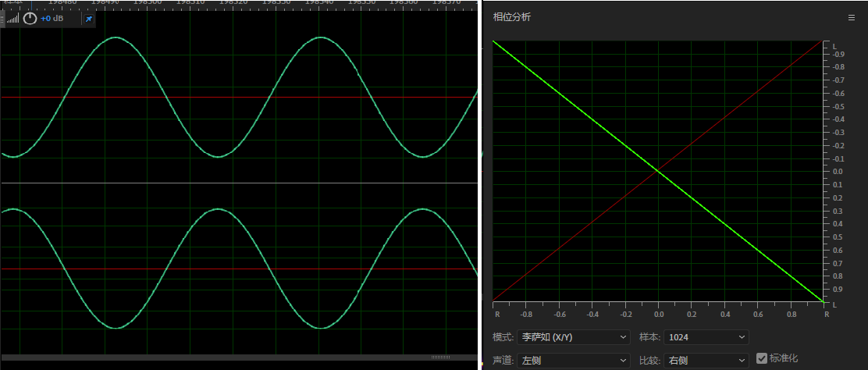This screenshot has height=370, width=868.
Task: Expand the 声道 dropdown set to 左侧
Action: (x=573, y=360)
